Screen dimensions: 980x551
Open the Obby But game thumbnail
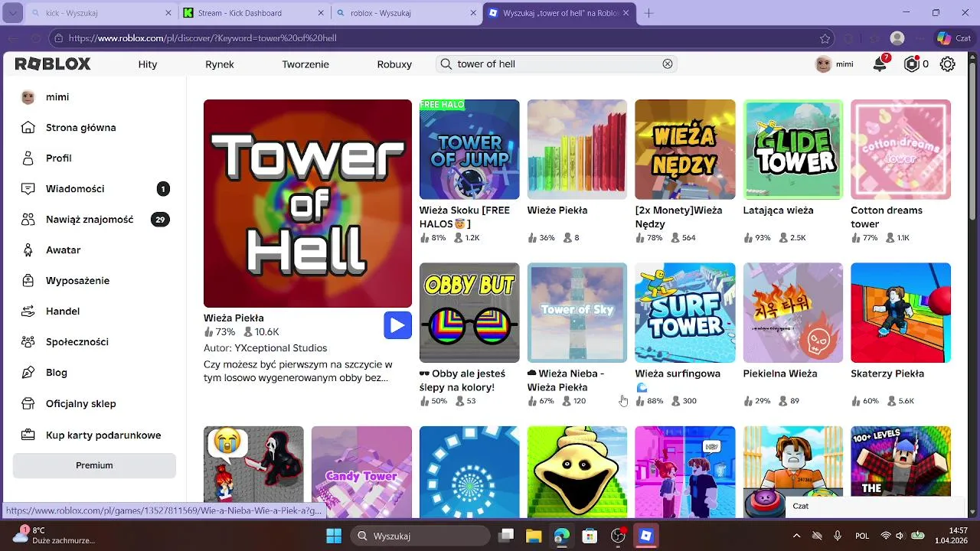[469, 313]
